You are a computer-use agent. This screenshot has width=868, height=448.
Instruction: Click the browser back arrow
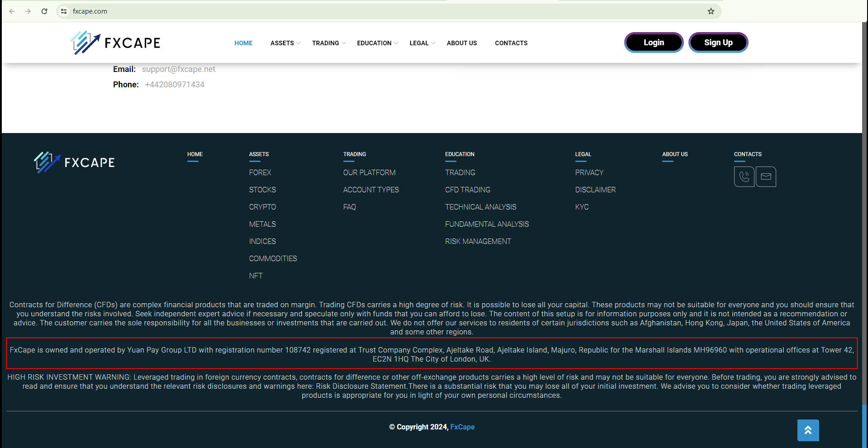pyautogui.click(x=12, y=11)
